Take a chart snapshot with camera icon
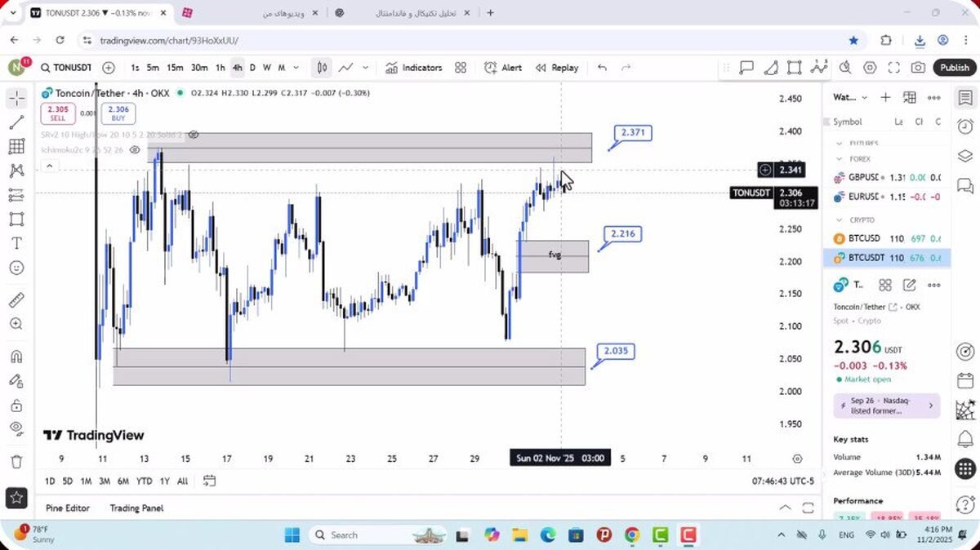The width and height of the screenshot is (980, 550). pos(918,68)
